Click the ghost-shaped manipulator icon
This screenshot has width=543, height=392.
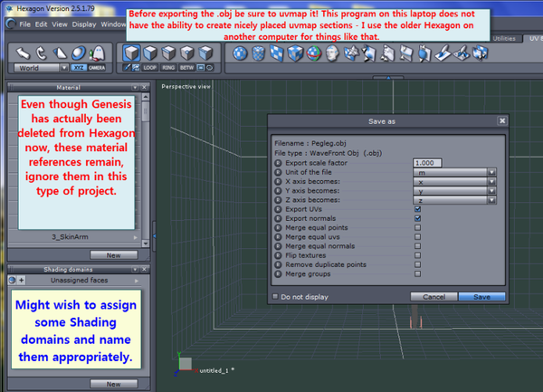coord(98,53)
